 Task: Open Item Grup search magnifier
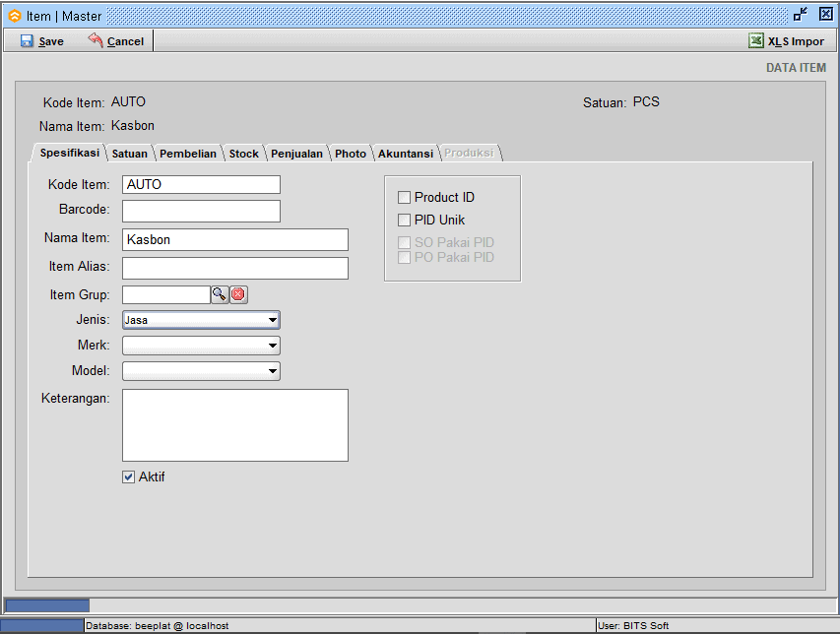pyautogui.click(x=219, y=294)
